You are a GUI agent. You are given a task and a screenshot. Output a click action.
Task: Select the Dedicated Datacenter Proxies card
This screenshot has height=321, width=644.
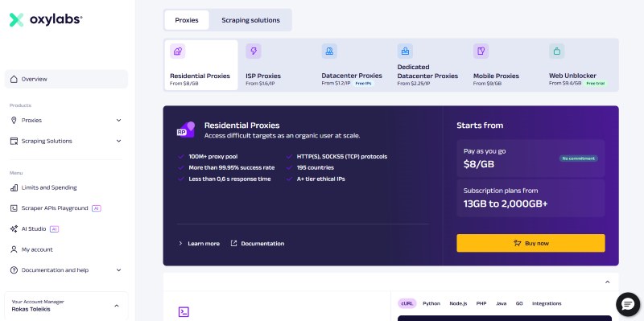[x=429, y=65]
